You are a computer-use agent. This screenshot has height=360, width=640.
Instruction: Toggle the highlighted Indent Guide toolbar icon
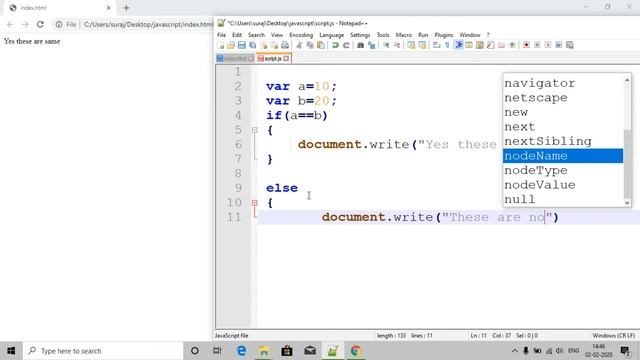(458, 45)
